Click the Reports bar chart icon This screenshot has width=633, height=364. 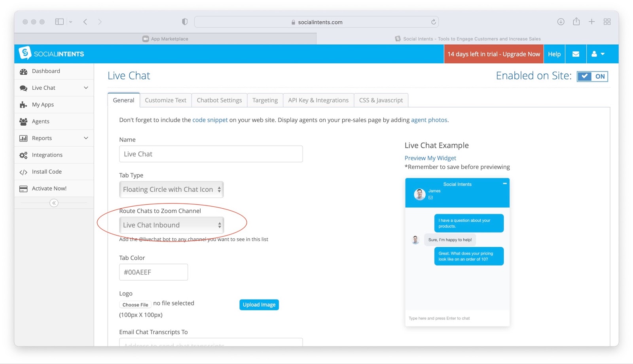click(x=23, y=138)
